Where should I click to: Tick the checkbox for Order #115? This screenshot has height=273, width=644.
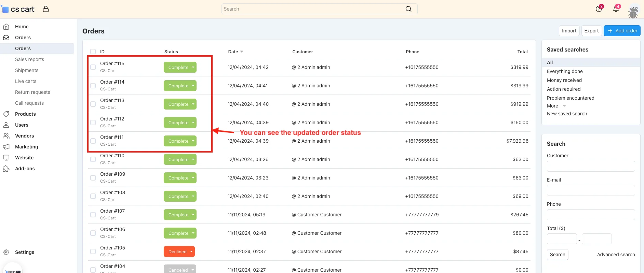[x=93, y=67]
